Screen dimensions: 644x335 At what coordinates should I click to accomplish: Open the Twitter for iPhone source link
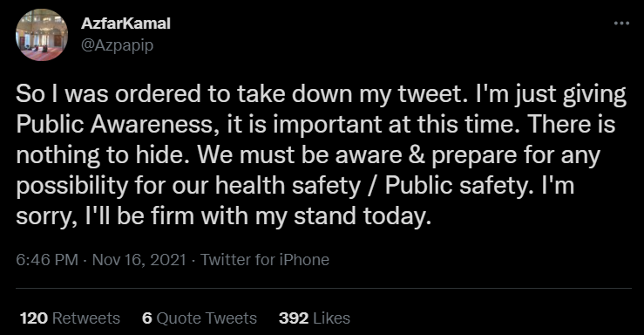(265, 260)
